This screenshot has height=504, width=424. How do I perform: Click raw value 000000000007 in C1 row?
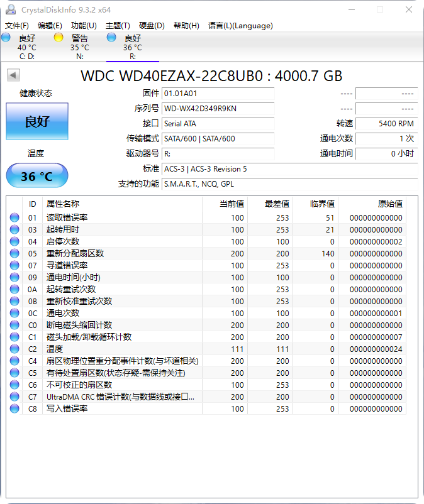click(376, 337)
